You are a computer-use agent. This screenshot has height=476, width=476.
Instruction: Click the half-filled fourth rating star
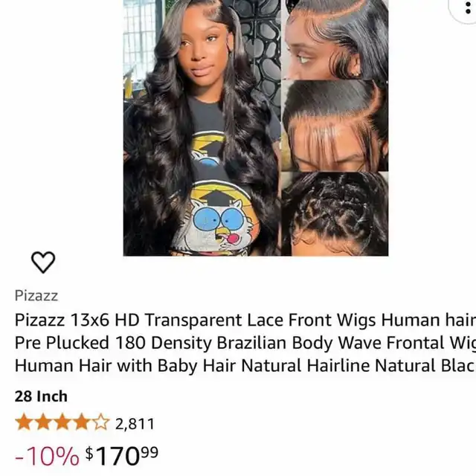[82, 422]
